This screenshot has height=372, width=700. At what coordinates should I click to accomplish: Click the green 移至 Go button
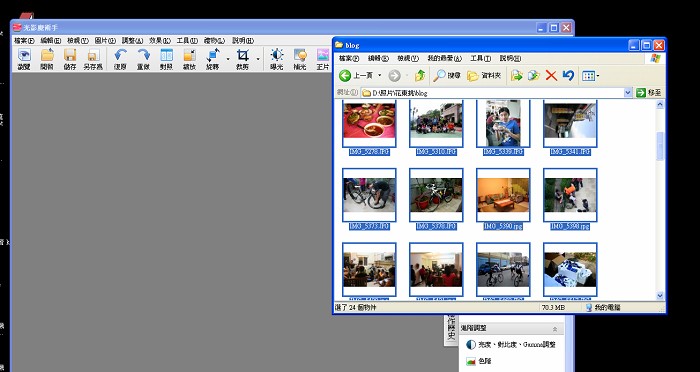tap(649, 93)
